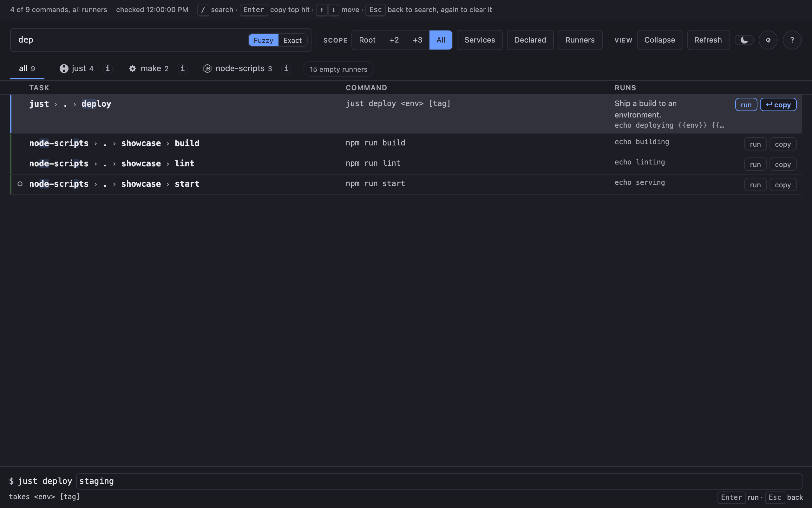This screenshot has width=812, height=508.
Task: Run the showcase start task
Action: tap(755, 185)
